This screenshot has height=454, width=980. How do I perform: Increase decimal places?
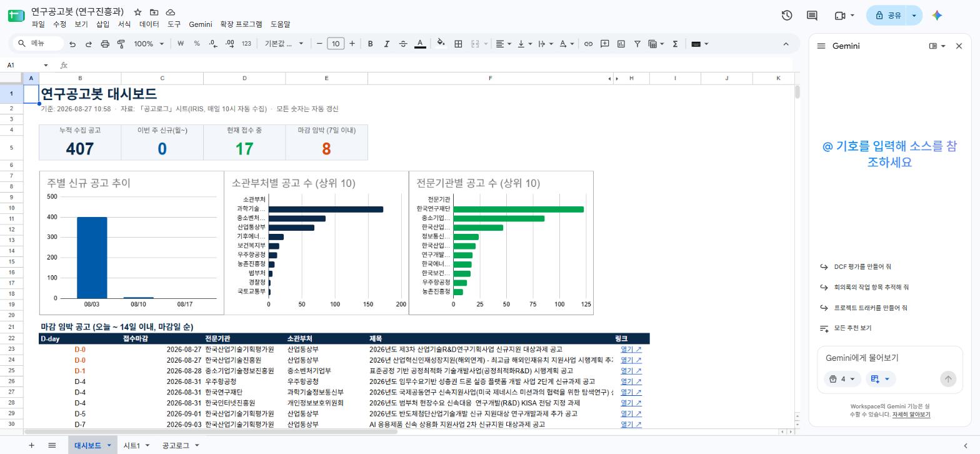229,44
